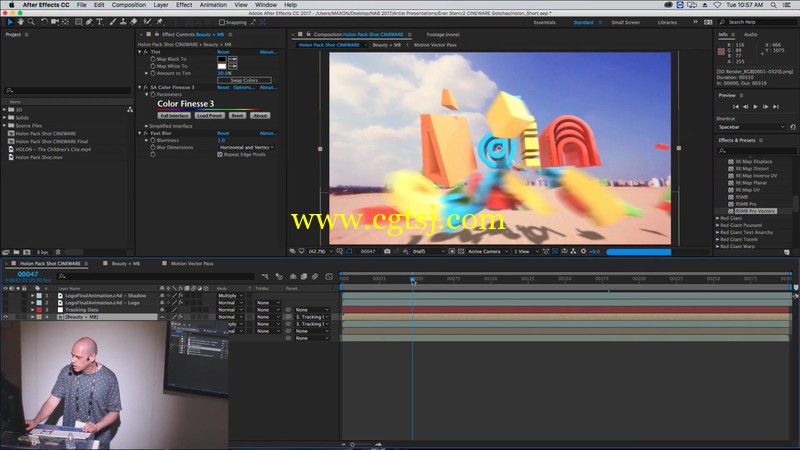800x450 pixels.
Task: Select the Rectangle shape tool
Action: [x=78, y=22]
